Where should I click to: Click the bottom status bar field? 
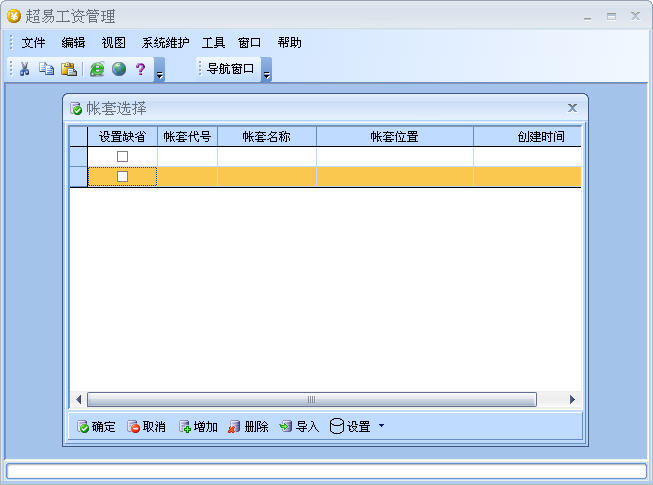326,471
